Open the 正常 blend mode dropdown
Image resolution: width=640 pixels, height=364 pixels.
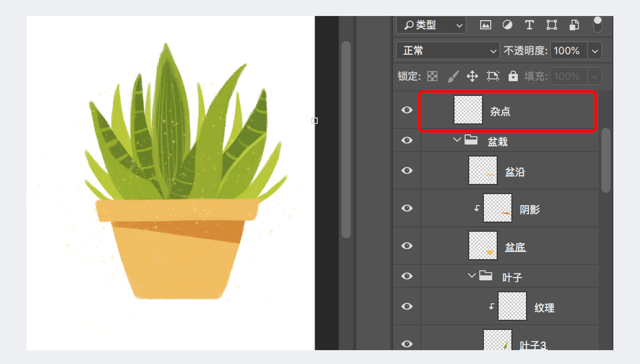(x=448, y=51)
